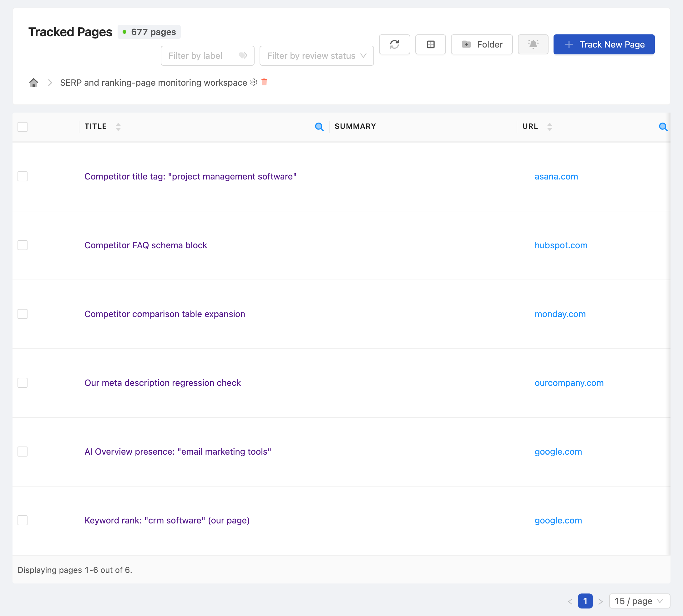This screenshot has height=616, width=683.
Task: Switch to the grid layout view button
Action: point(430,44)
